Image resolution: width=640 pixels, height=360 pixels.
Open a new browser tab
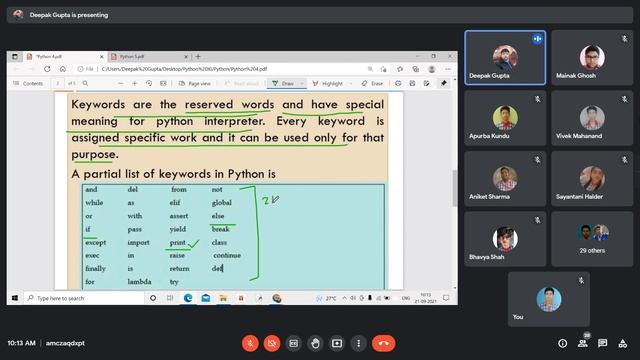(x=198, y=56)
